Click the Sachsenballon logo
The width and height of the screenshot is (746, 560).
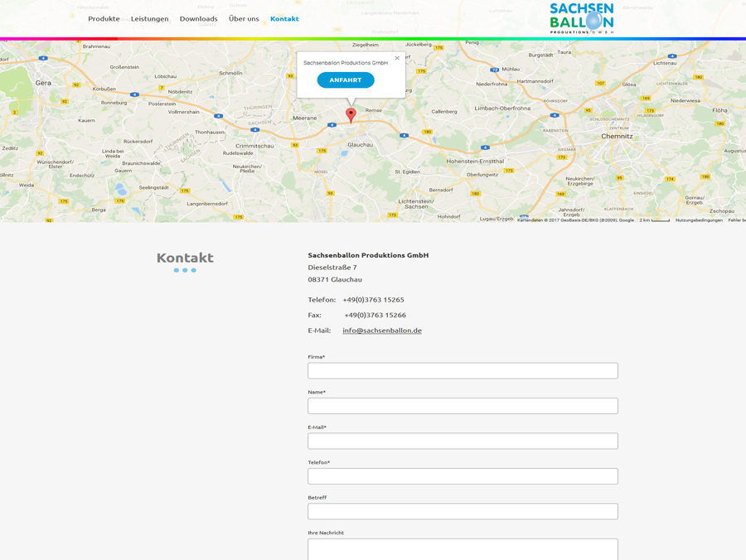click(581, 18)
